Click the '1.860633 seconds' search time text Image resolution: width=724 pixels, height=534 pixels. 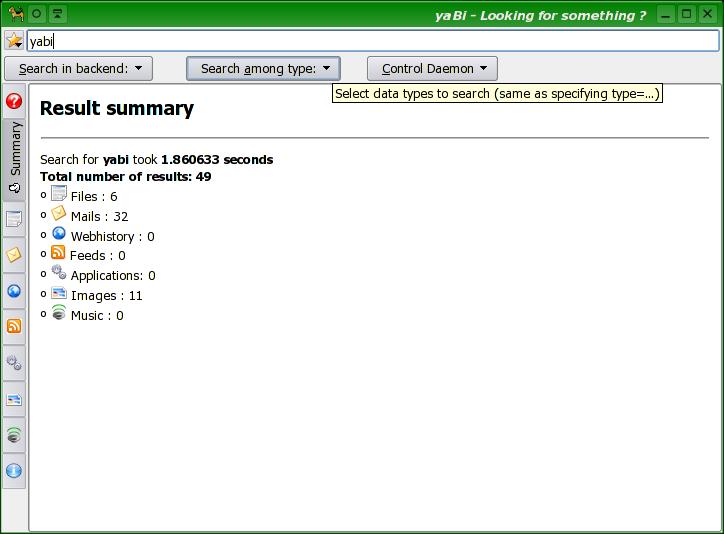(217, 160)
